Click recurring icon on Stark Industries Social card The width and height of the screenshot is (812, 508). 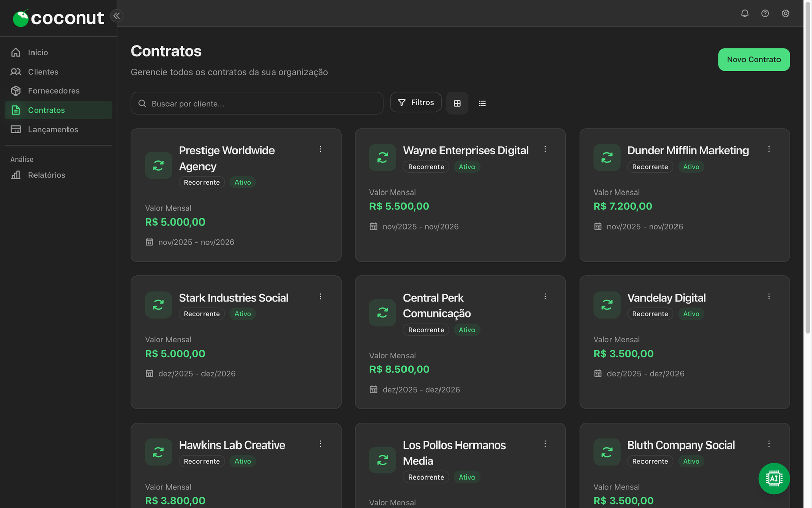158,305
